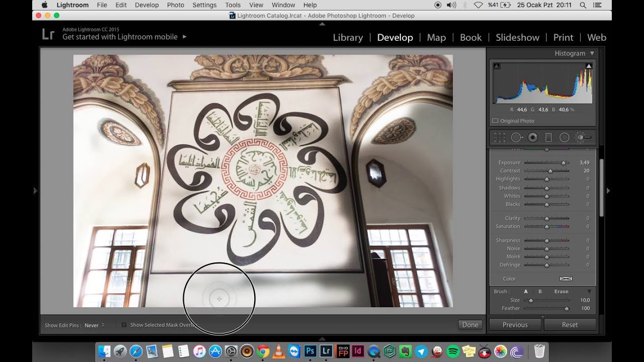This screenshot has width=644, height=362.
Task: Open Photoshop from the dock
Action: 310,351
